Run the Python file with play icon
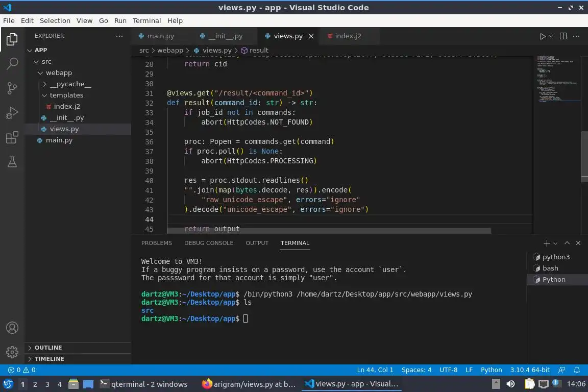Screen dimensions: 588x392 click(x=542, y=36)
